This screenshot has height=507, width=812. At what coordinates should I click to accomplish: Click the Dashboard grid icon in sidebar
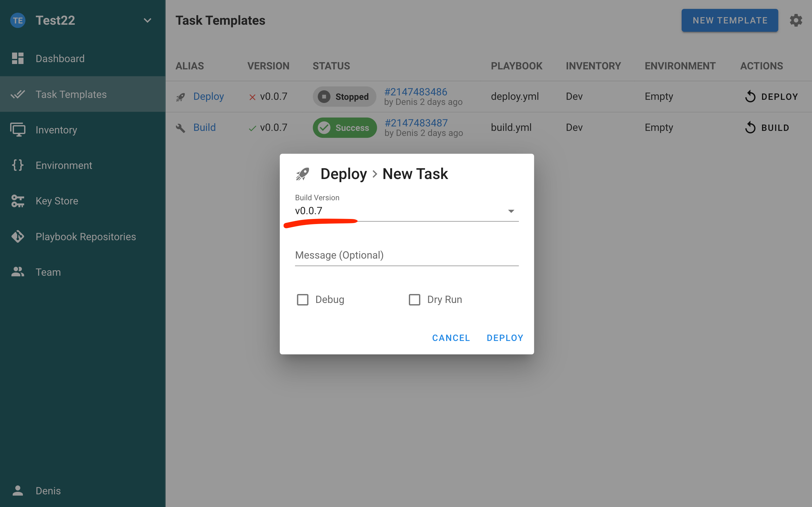coord(17,58)
